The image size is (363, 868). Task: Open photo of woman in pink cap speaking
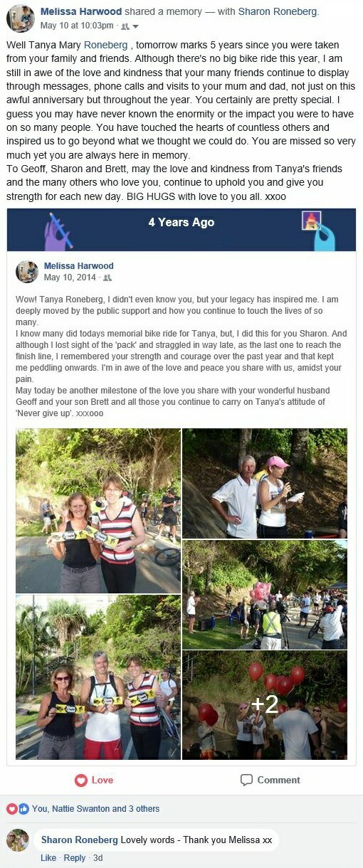pyautogui.click(x=265, y=483)
